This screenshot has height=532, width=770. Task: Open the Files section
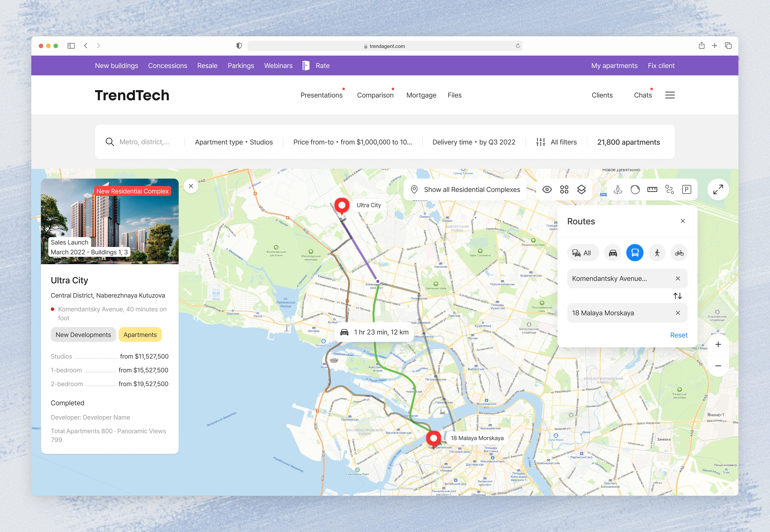click(454, 95)
